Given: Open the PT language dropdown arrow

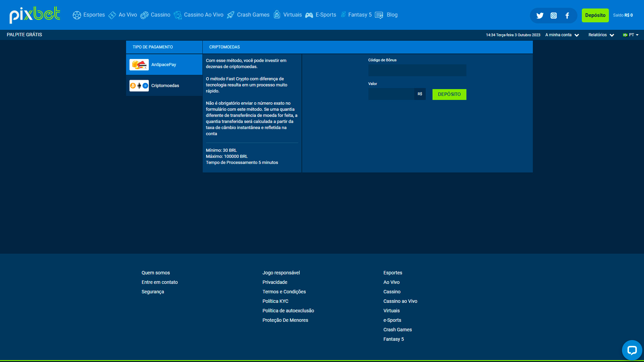Looking at the screenshot, I should [x=637, y=35].
